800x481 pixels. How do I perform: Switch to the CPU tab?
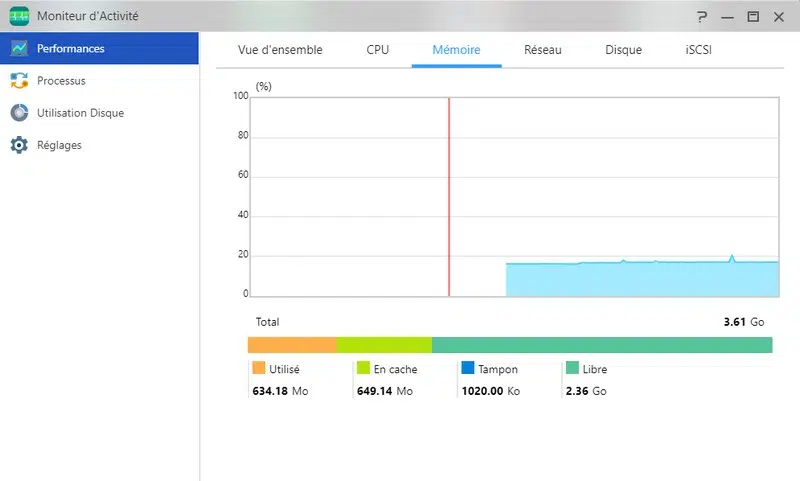pos(378,50)
